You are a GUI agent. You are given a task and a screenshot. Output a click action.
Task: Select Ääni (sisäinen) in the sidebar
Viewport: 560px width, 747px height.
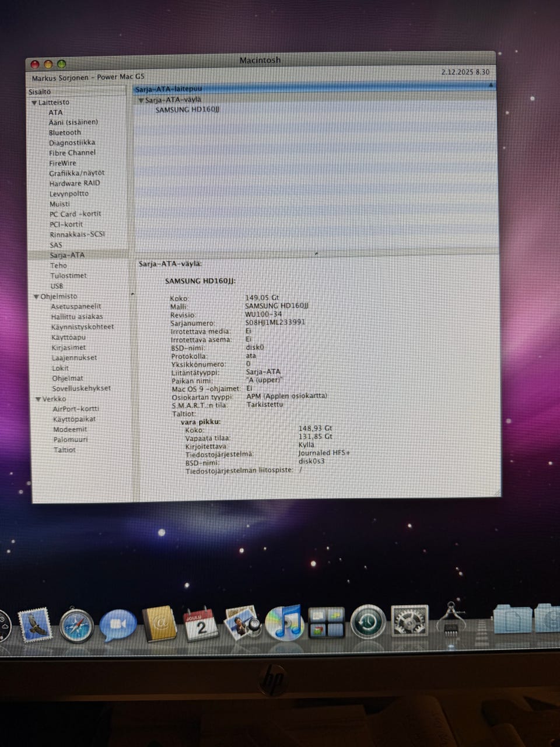click(x=73, y=123)
